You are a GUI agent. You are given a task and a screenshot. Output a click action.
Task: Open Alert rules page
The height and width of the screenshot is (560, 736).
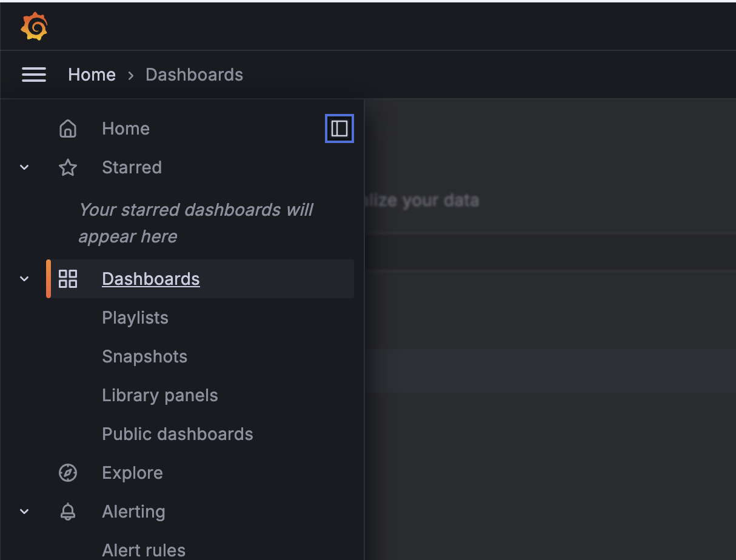point(144,550)
